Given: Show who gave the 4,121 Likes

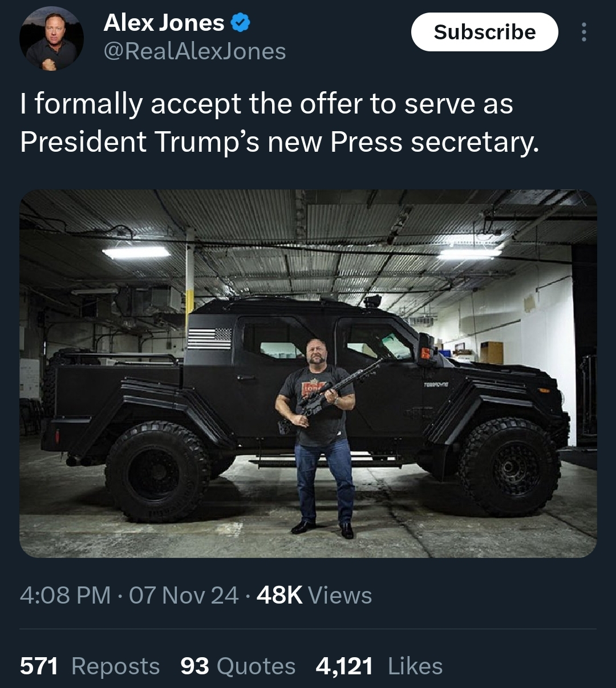Looking at the screenshot, I should coord(379,666).
